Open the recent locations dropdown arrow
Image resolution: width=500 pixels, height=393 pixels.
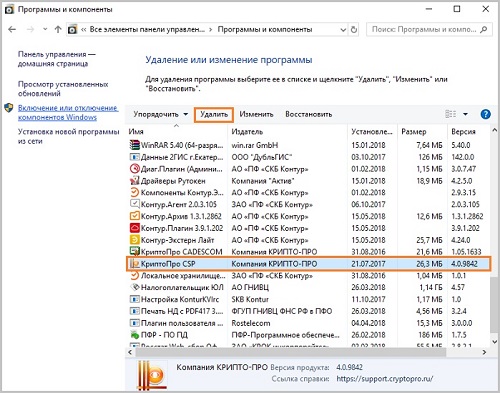coord(45,29)
